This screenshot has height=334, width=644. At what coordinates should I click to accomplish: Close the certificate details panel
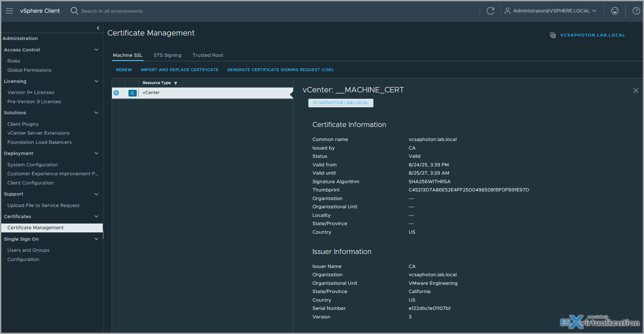coord(636,90)
